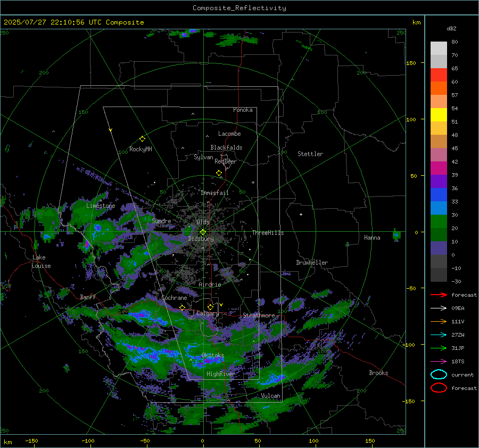Click the HighRiver city label
Viewport: 479px width, 448px height.
coord(221,374)
